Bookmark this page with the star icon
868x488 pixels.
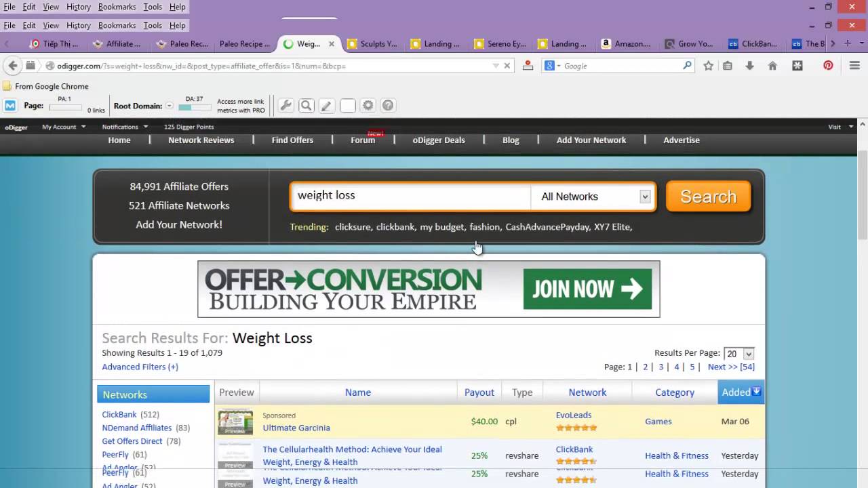tap(708, 66)
